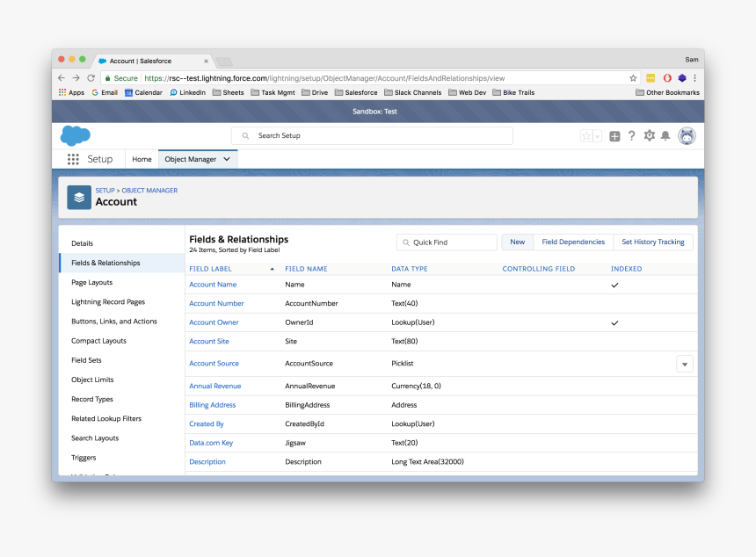Open Chrome three-dot menu
Screen dimensions: 756x557
coord(694,78)
